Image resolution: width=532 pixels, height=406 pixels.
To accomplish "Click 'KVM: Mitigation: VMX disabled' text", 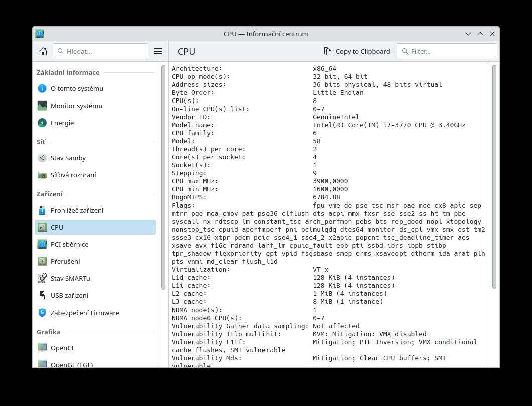I will click(x=369, y=334).
